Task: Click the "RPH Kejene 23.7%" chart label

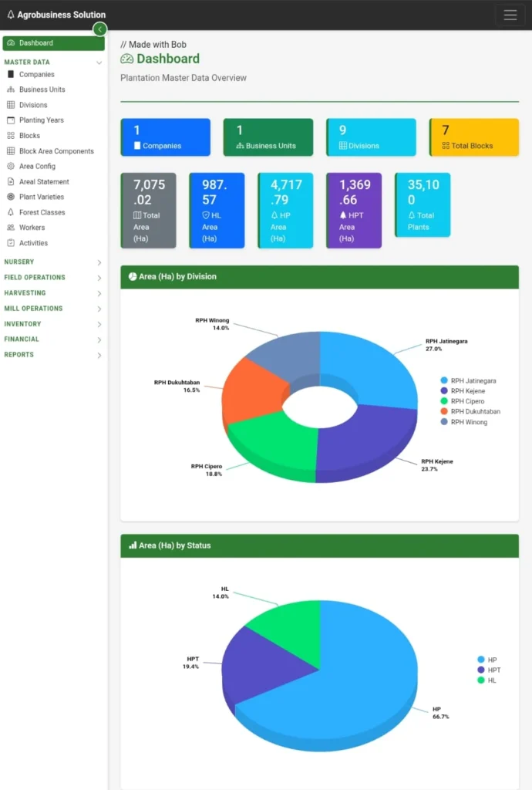Action: pyautogui.click(x=437, y=465)
